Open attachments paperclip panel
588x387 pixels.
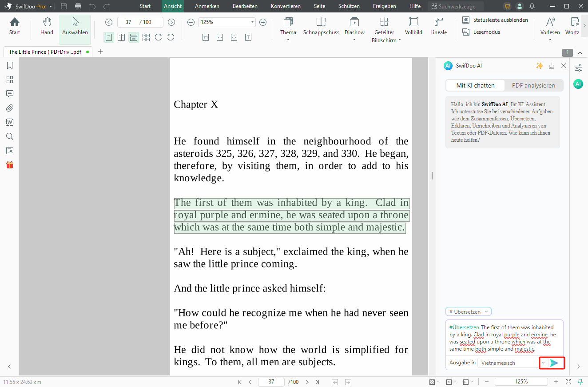10,108
